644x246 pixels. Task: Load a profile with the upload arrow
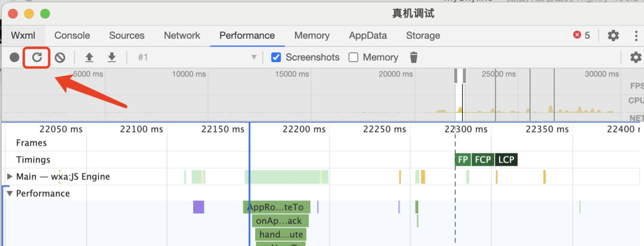tap(89, 57)
